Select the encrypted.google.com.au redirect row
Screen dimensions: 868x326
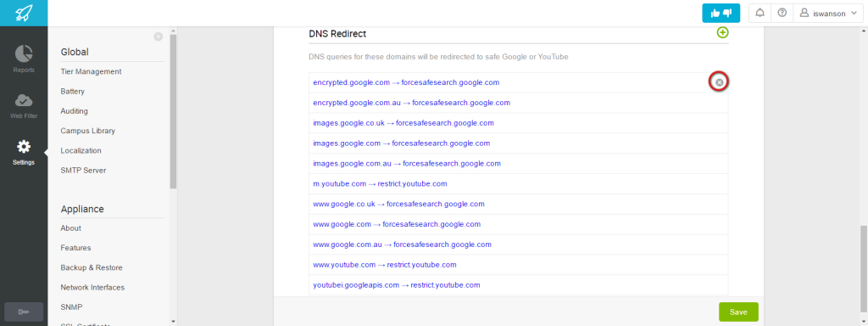518,103
